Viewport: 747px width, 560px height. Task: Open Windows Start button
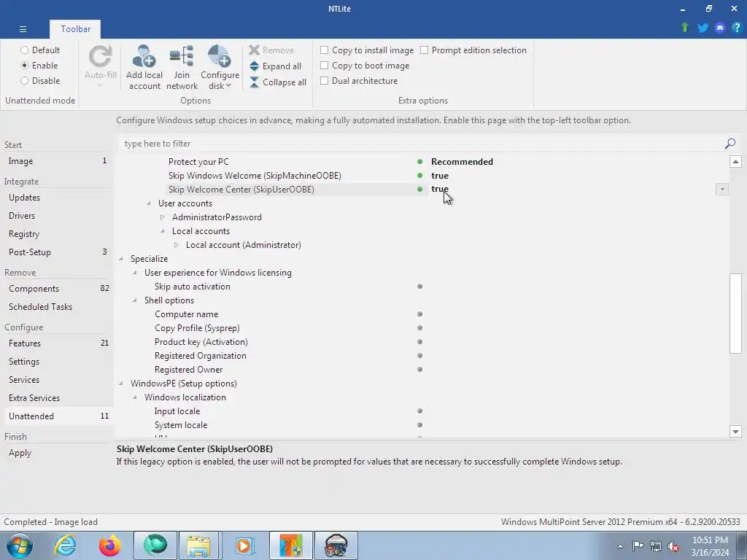[19, 545]
